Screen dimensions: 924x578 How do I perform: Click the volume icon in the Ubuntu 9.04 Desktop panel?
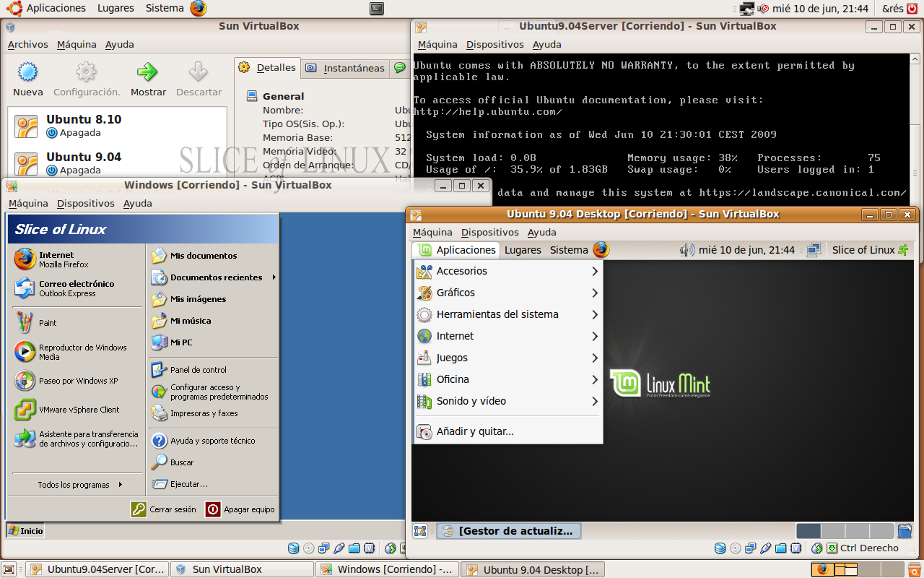pos(685,249)
